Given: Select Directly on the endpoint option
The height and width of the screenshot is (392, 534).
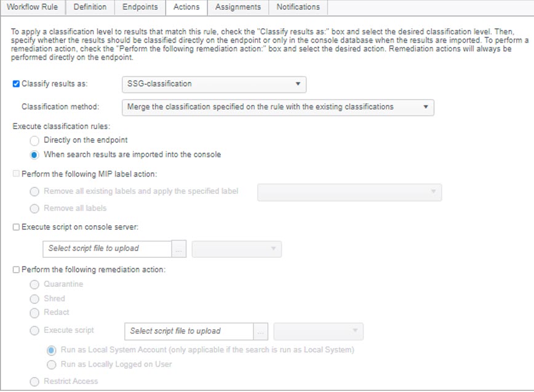Looking at the screenshot, I should (34, 140).
